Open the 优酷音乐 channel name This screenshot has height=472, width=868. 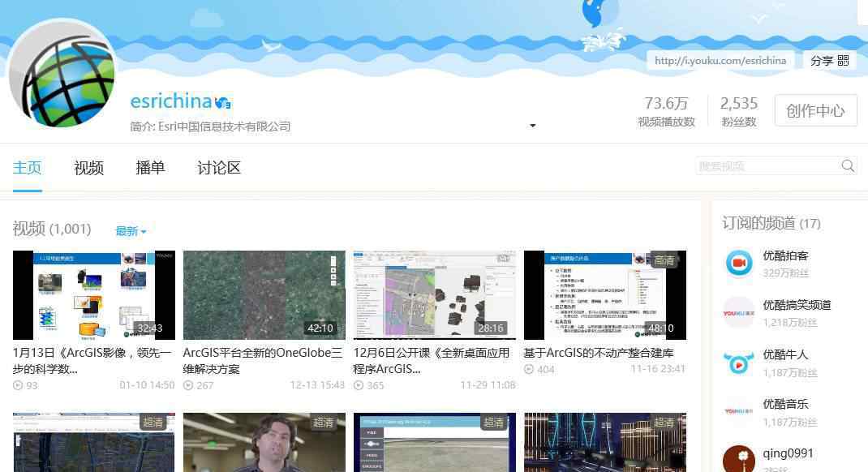coord(785,404)
